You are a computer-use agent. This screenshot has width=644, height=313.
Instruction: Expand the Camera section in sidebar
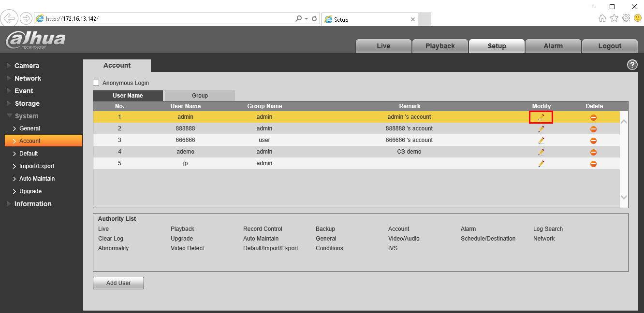click(x=27, y=66)
